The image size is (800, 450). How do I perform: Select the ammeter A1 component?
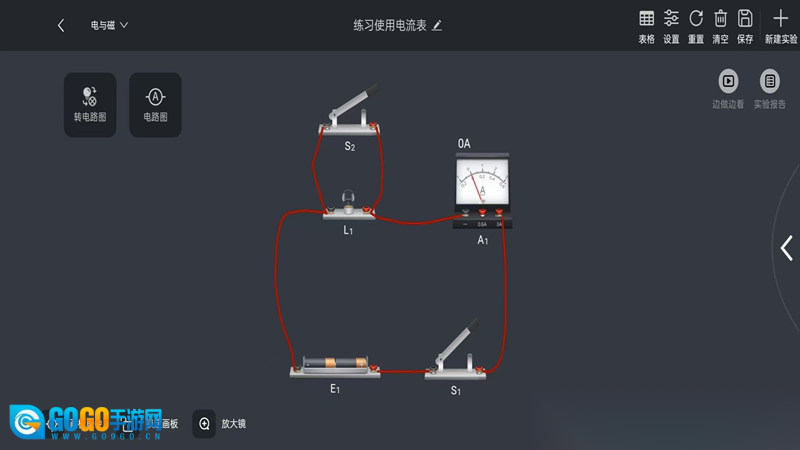coord(482,190)
